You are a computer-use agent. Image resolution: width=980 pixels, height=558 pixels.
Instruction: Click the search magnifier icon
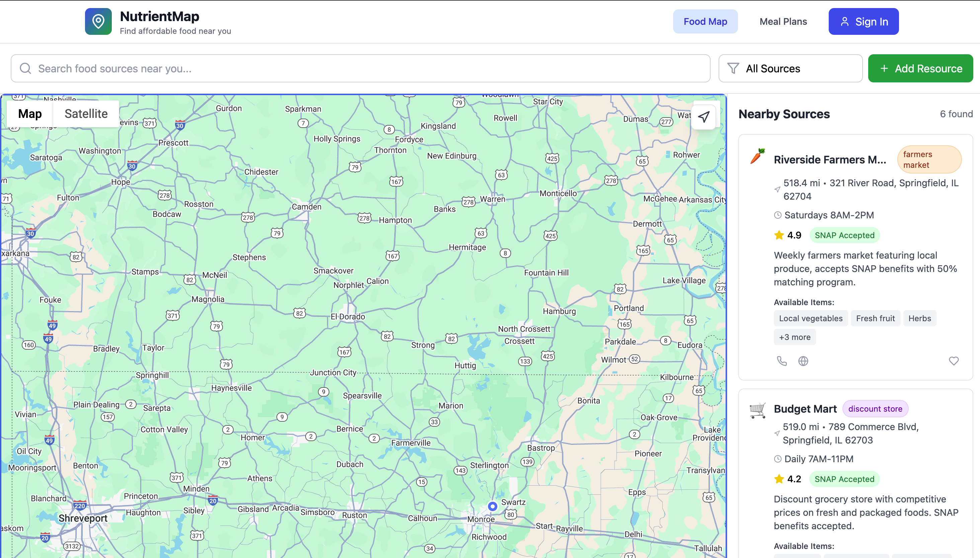tap(25, 68)
